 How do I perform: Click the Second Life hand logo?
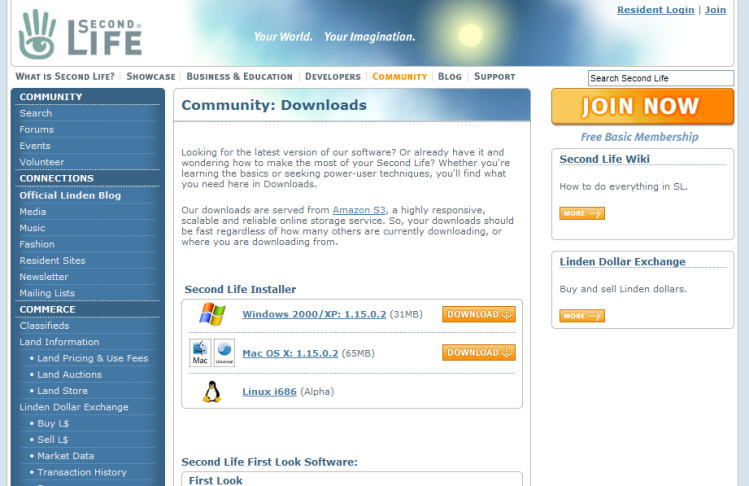point(37,34)
